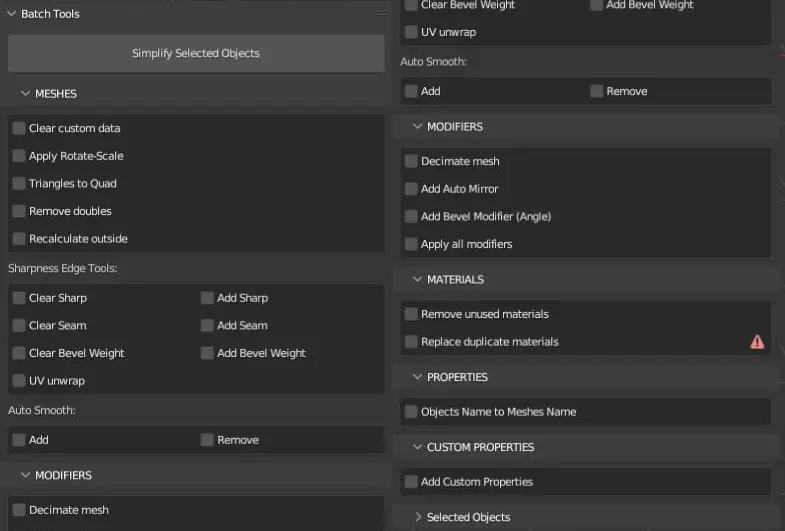785x531 pixels.
Task: Tick Clear Seam
Action: tap(19, 325)
